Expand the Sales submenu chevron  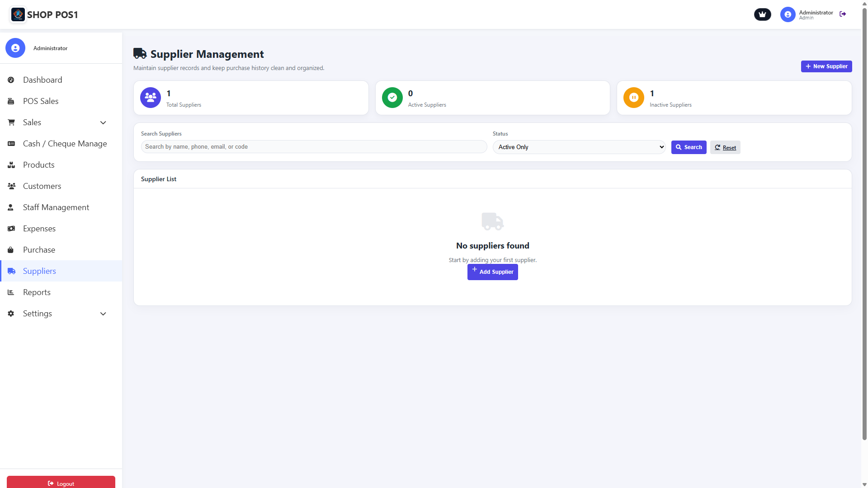pyautogui.click(x=103, y=122)
